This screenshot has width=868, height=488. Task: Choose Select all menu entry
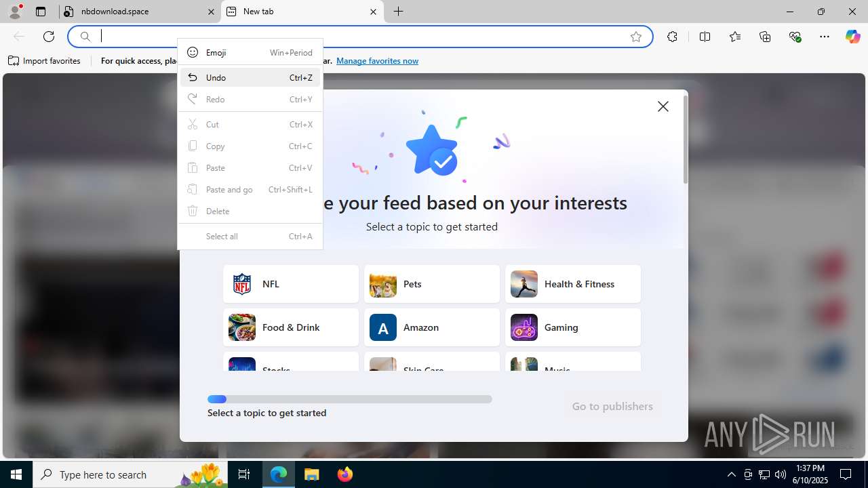250,236
